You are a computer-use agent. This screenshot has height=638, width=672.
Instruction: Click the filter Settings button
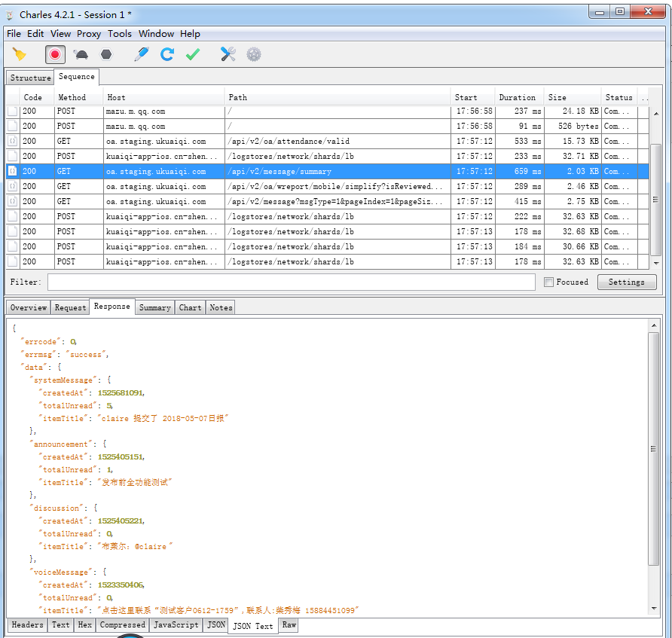tap(627, 282)
